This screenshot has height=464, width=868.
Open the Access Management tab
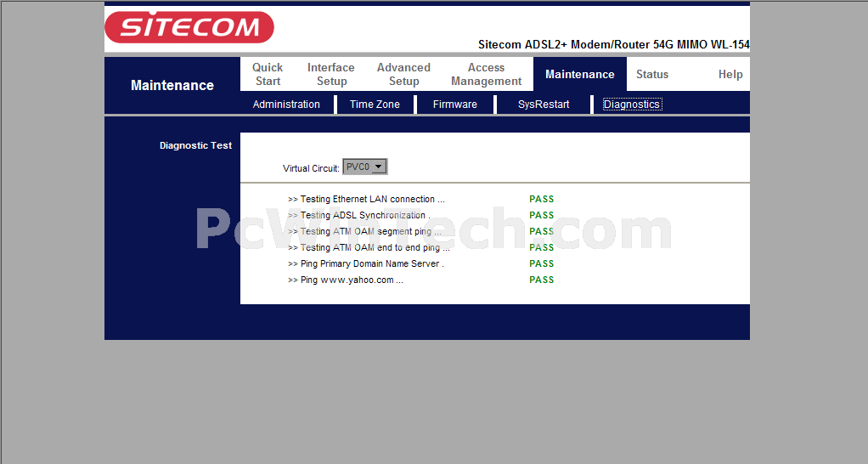pyautogui.click(x=487, y=74)
